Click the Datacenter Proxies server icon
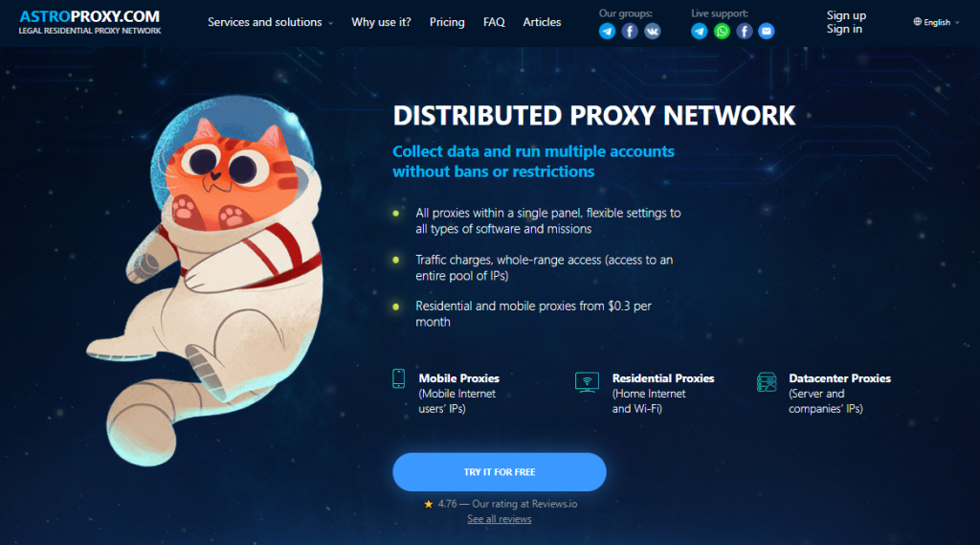Image resolution: width=980 pixels, height=545 pixels. pos(767,381)
